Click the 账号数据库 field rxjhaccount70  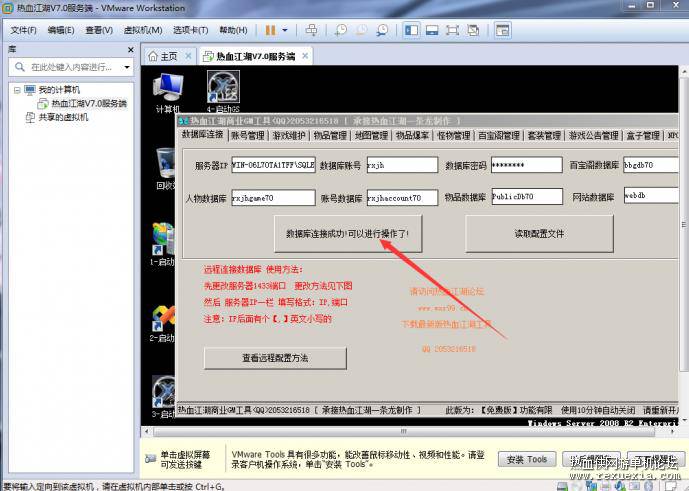coord(402,198)
